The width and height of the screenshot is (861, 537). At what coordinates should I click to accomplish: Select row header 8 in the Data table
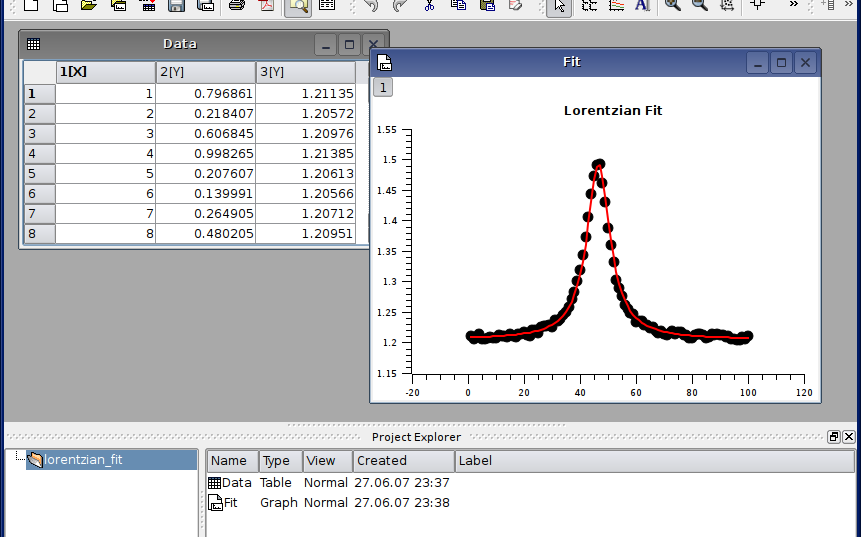tap(40, 234)
